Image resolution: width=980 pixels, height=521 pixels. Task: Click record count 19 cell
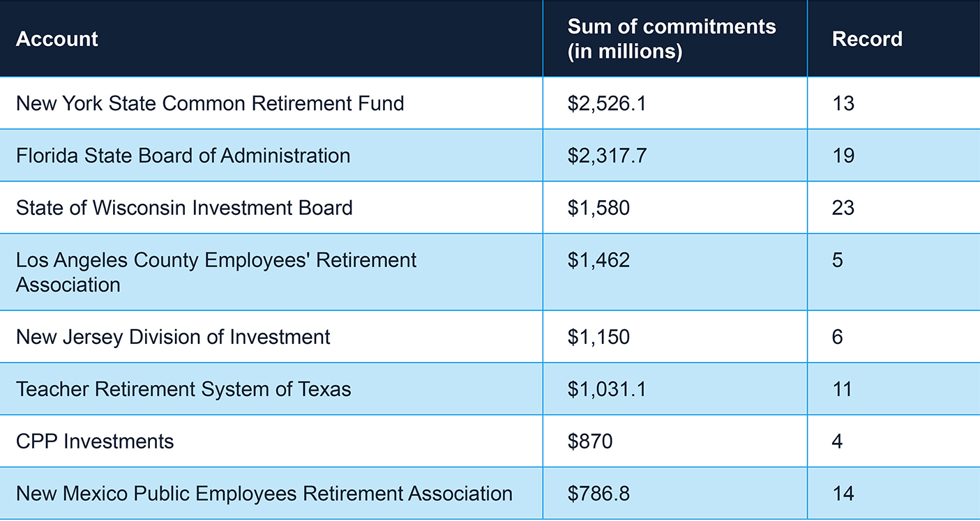(843, 156)
